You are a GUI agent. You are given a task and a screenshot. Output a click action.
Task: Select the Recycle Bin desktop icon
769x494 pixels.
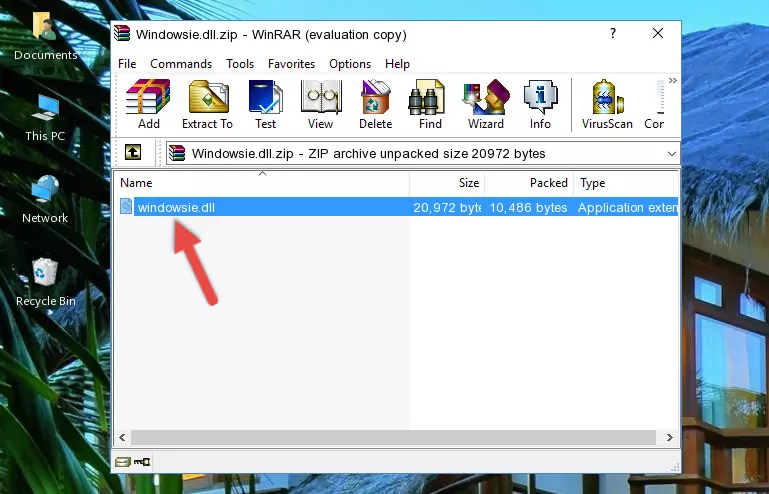[46, 283]
